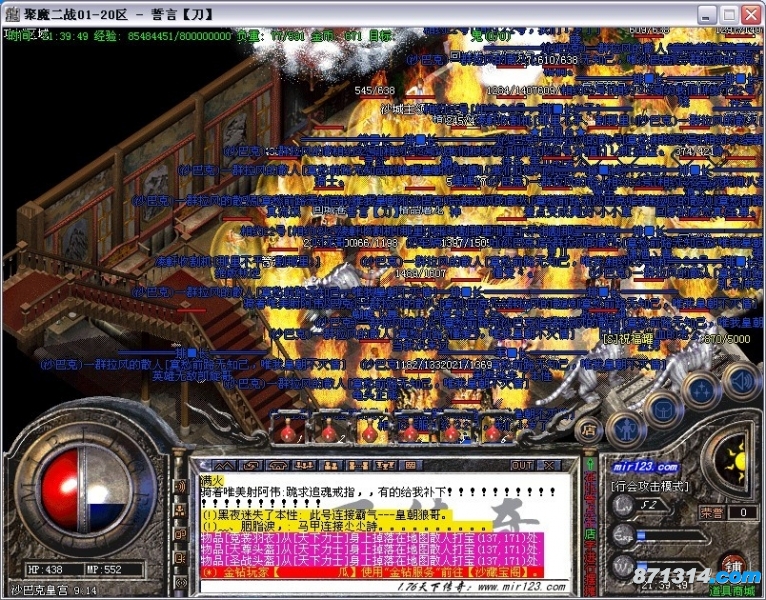Image resolution: width=766 pixels, height=600 pixels.
Task: Close the game window
Action: tap(751, 14)
